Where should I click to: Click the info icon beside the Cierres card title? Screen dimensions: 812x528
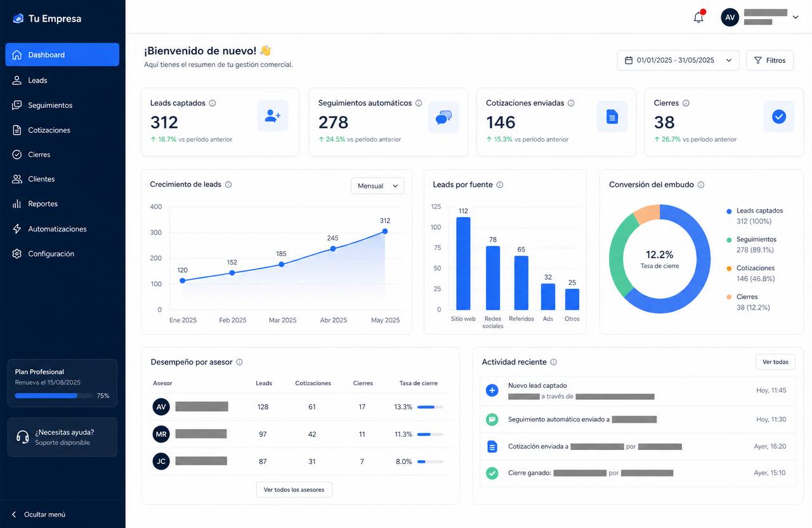click(686, 103)
